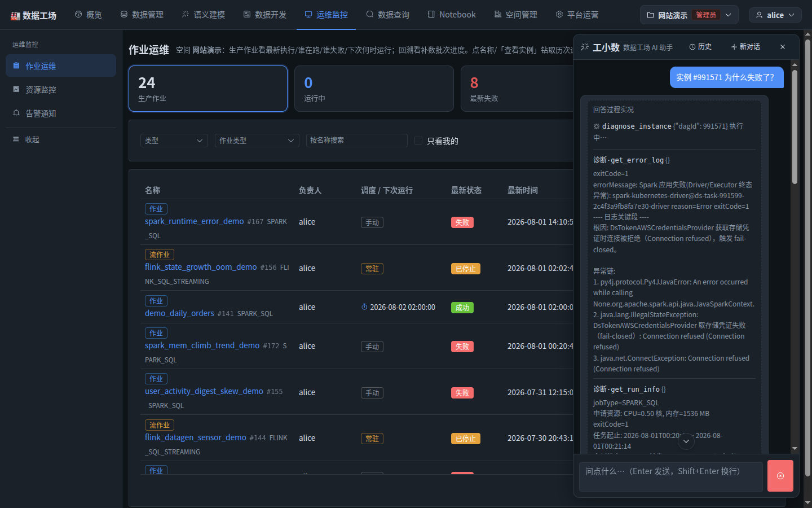Open the 数据开发 top menu item
Viewport: 812px width, 508px height.
[x=265, y=15]
